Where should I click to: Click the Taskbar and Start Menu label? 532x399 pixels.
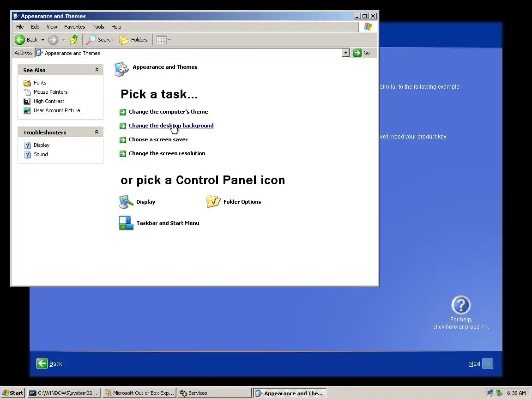coord(168,223)
